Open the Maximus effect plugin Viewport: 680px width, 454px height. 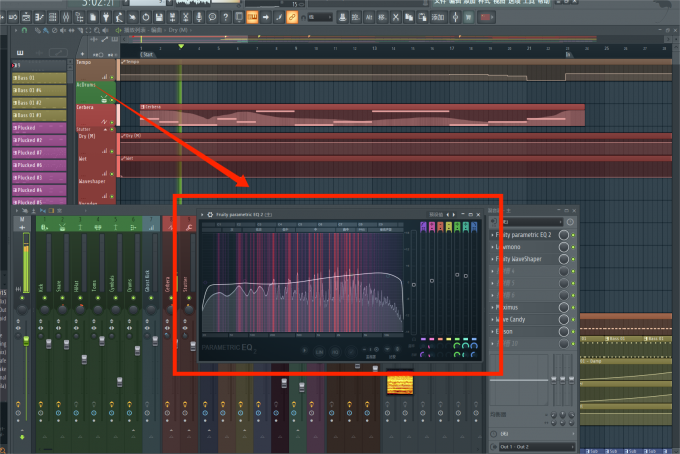522,308
